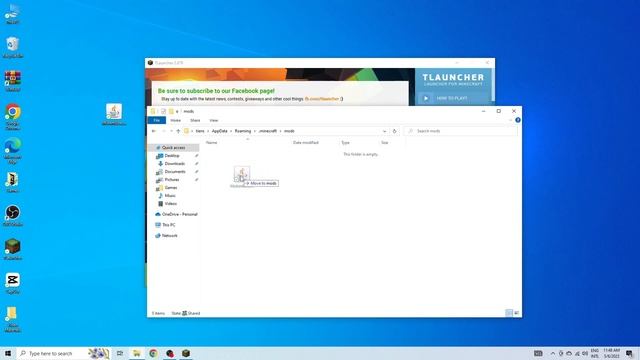640x360 pixels.
Task: Select Music in the navigation pane
Action: 170,196
